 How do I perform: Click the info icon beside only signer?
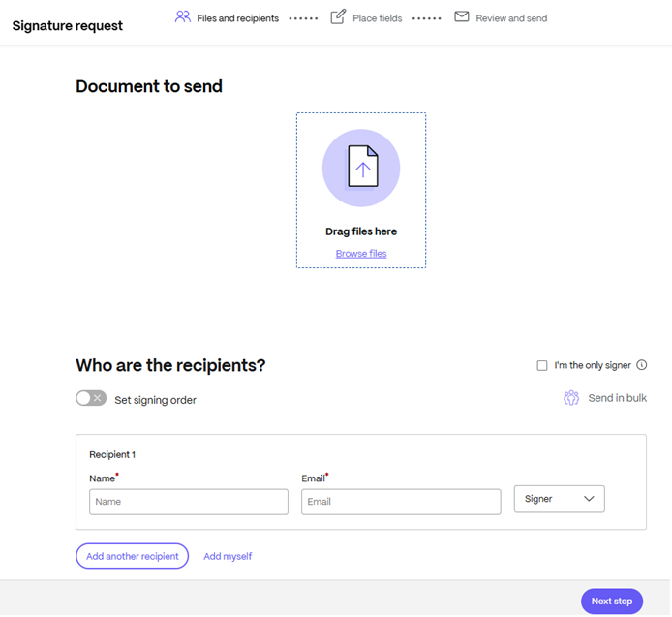[x=642, y=365]
